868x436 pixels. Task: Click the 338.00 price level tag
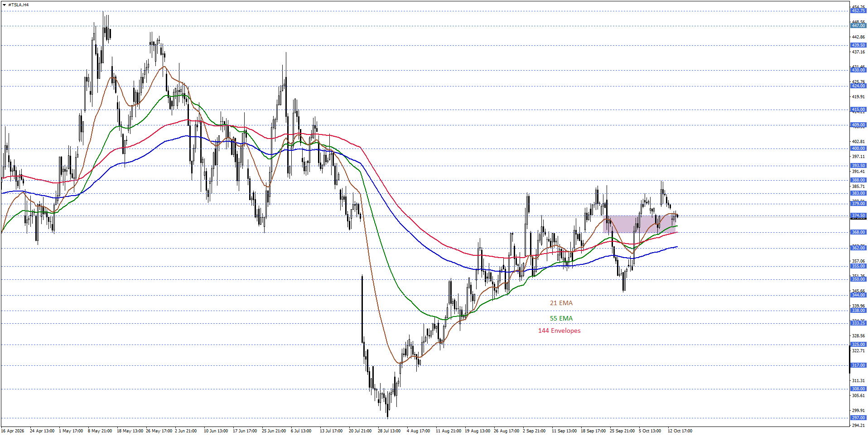[858, 311]
